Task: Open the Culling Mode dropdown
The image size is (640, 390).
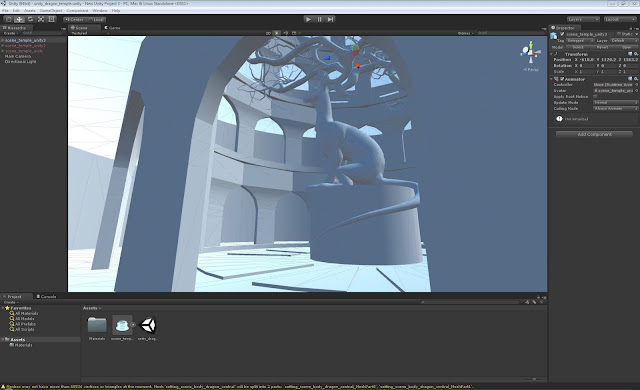Action: 616,109
